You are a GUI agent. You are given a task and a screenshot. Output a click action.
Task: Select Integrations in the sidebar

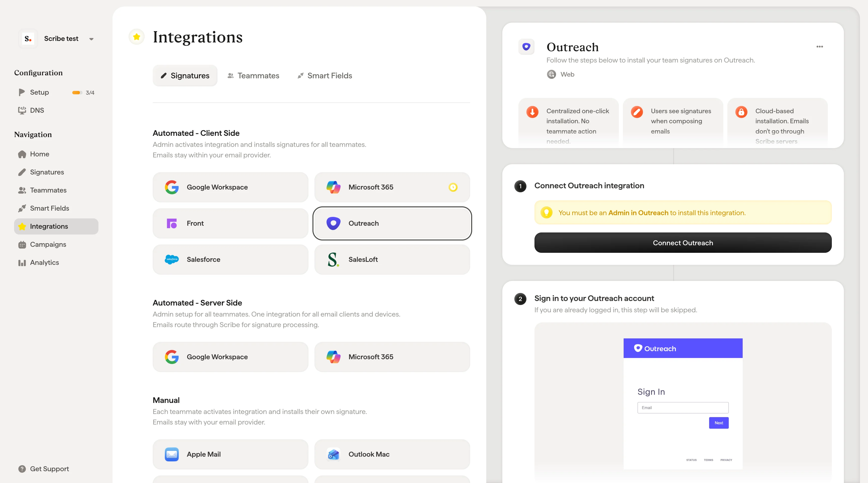click(56, 226)
